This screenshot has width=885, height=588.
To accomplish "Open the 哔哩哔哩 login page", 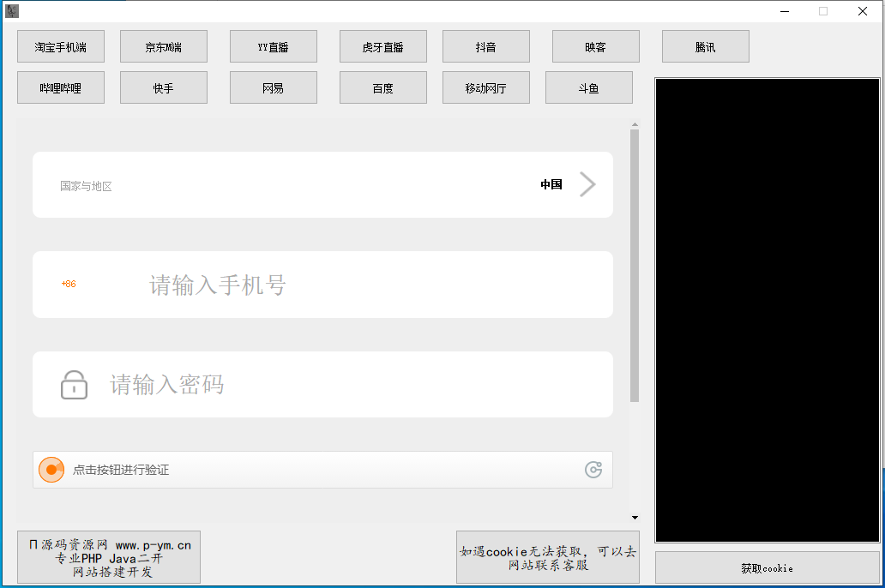I will click(x=61, y=87).
